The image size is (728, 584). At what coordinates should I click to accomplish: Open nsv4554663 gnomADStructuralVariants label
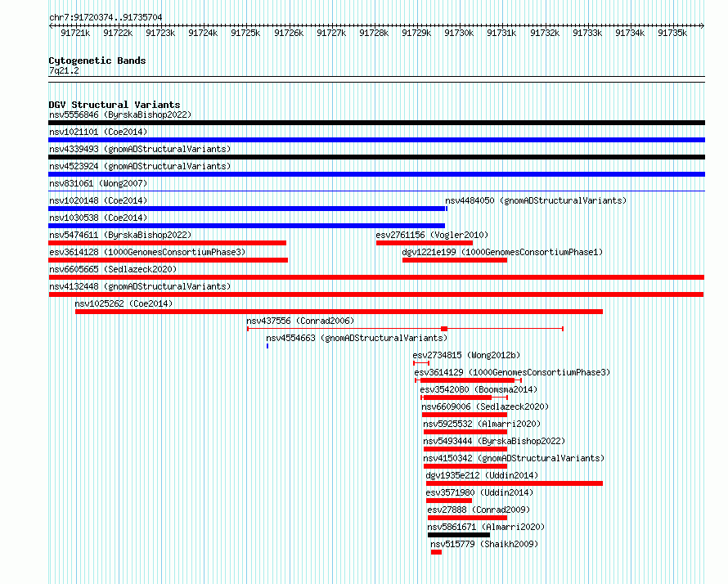click(x=357, y=338)
